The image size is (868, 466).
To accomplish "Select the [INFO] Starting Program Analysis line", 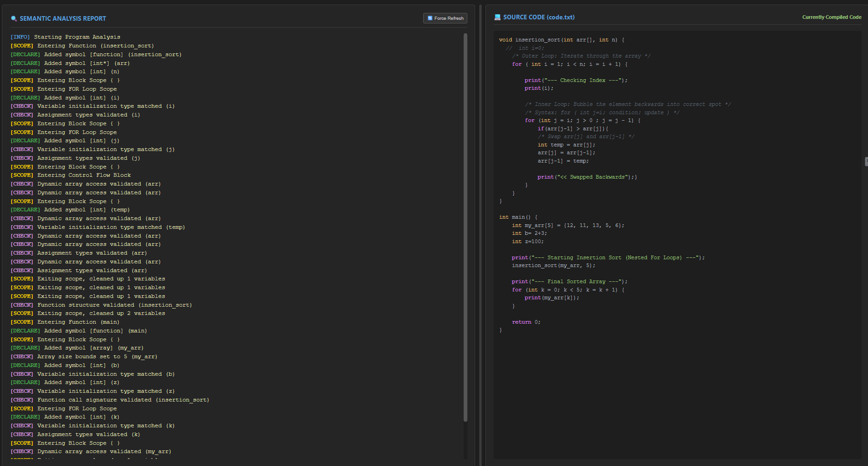I will click(x=65, y=37).
